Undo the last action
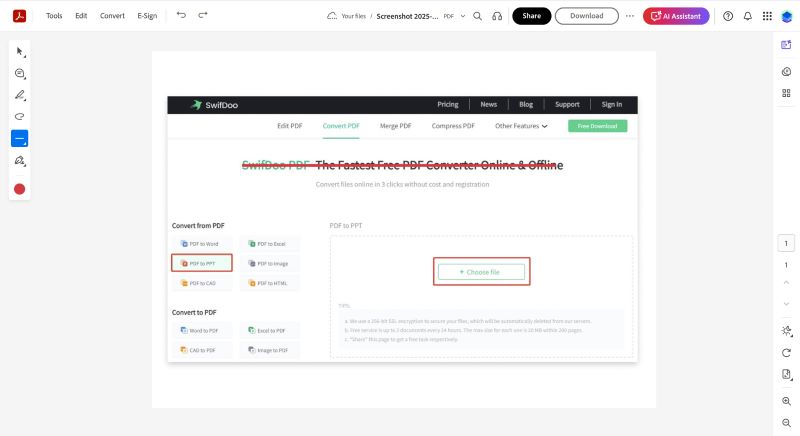Screen dimensions: 800x436 coord(181,15)
